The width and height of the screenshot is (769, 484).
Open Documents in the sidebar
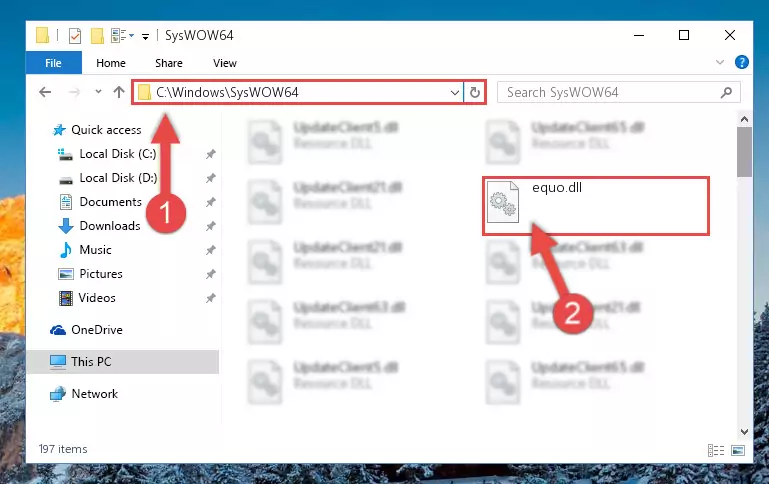point(110,202)
